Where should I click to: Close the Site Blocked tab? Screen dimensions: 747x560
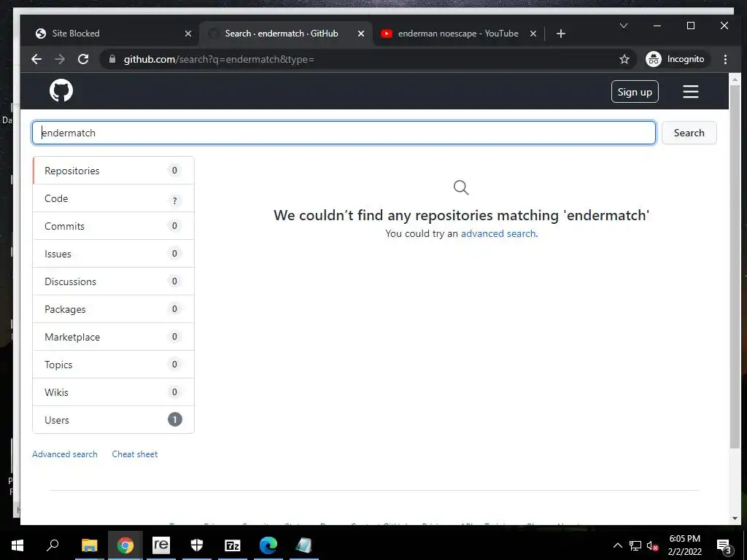click(x=188, y=34)
